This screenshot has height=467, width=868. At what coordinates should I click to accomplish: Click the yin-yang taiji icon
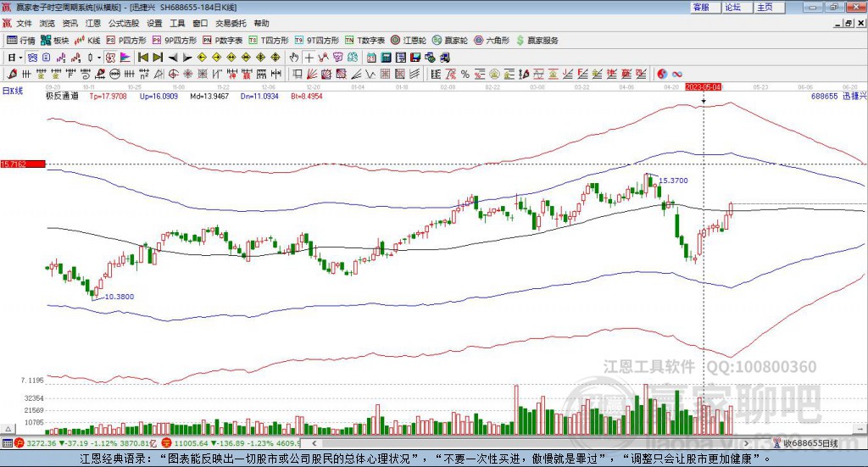(x=662, y=74)
